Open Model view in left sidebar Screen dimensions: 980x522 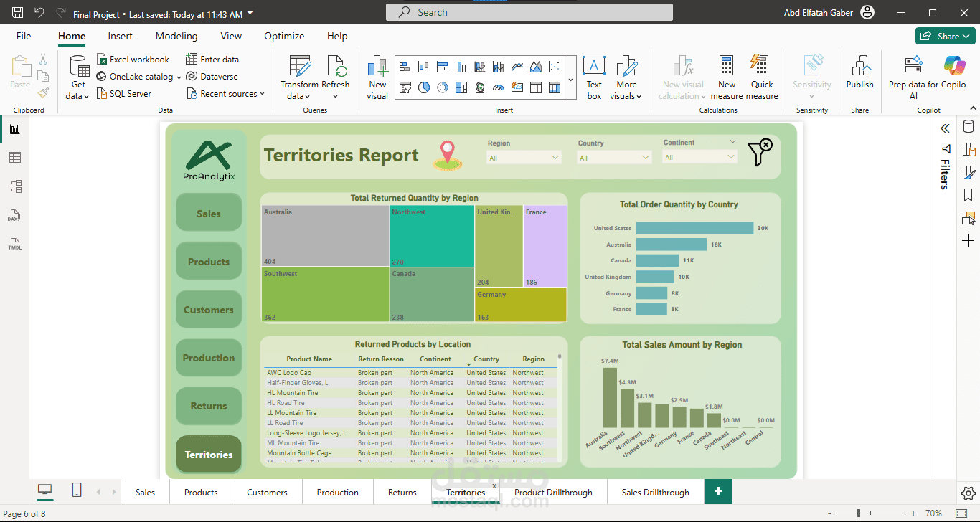pyautogui.click(x=15, y=186)
